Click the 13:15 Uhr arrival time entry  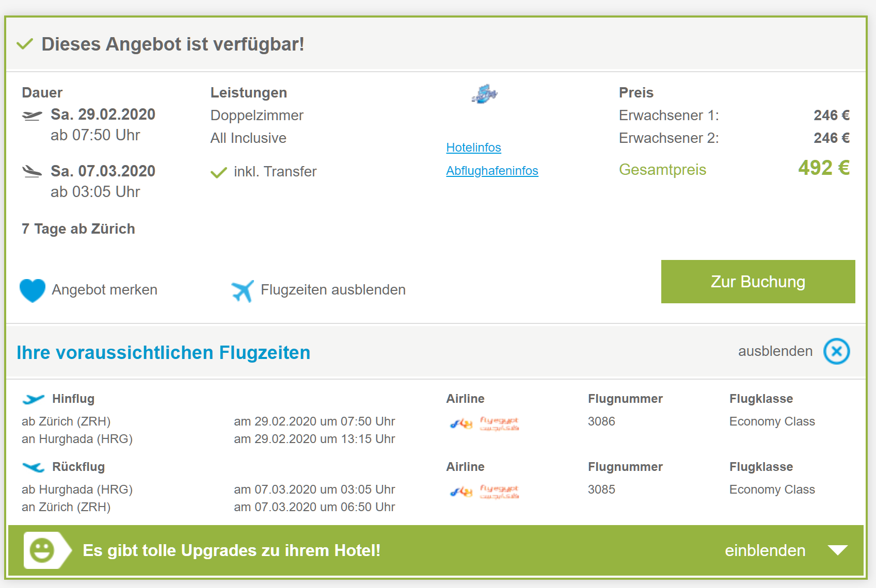tap(314, 439)
